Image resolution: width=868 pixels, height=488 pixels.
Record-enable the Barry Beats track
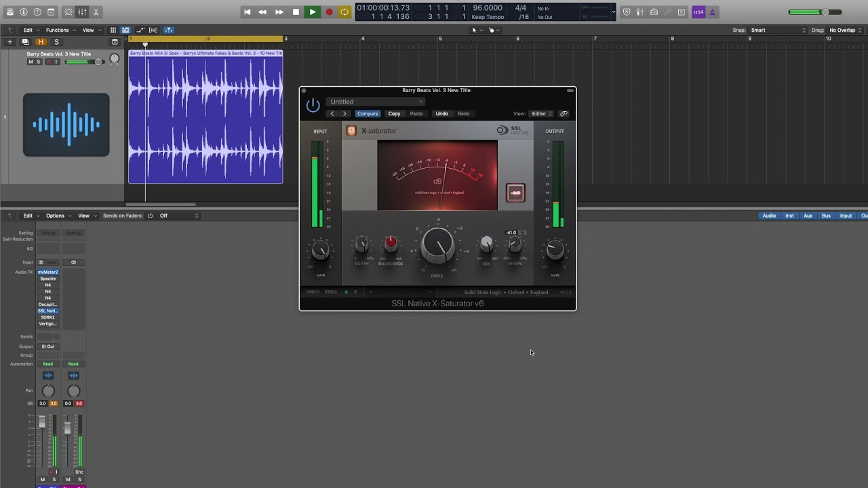pos(47,62)
